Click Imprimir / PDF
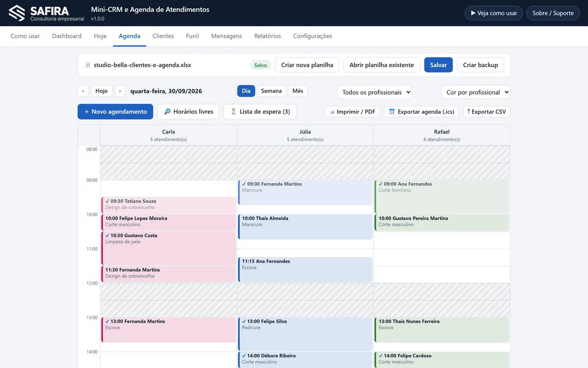The width and height of the screenshot is (588, 368). tap(352, 111)
